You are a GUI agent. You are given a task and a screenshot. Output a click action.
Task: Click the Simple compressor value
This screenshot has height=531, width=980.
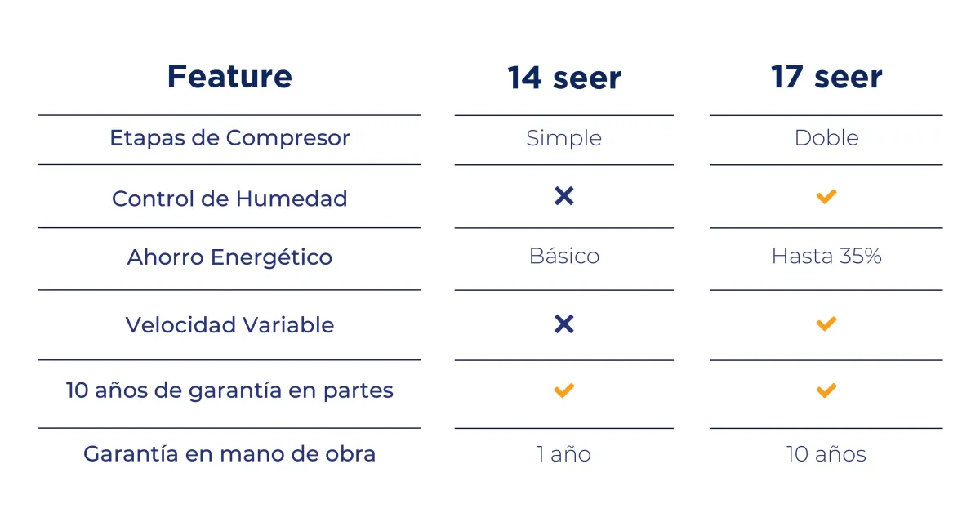click(x=563, y=138)
